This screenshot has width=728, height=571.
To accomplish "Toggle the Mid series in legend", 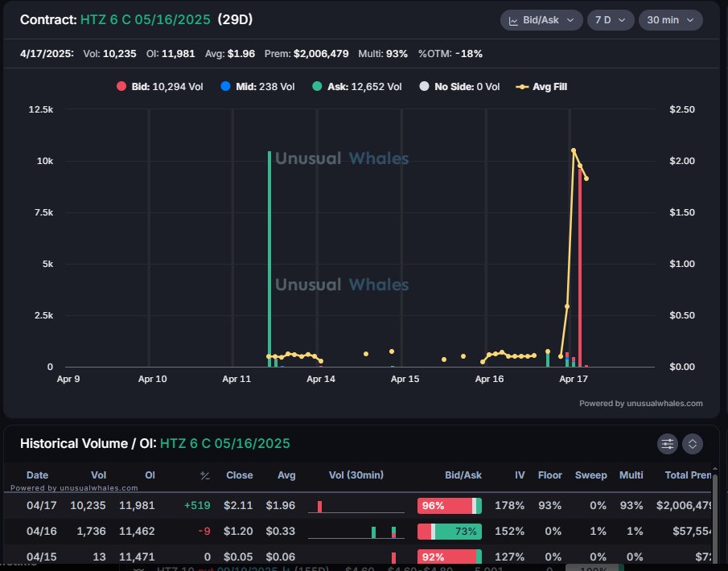I will (x=257, y=87).
